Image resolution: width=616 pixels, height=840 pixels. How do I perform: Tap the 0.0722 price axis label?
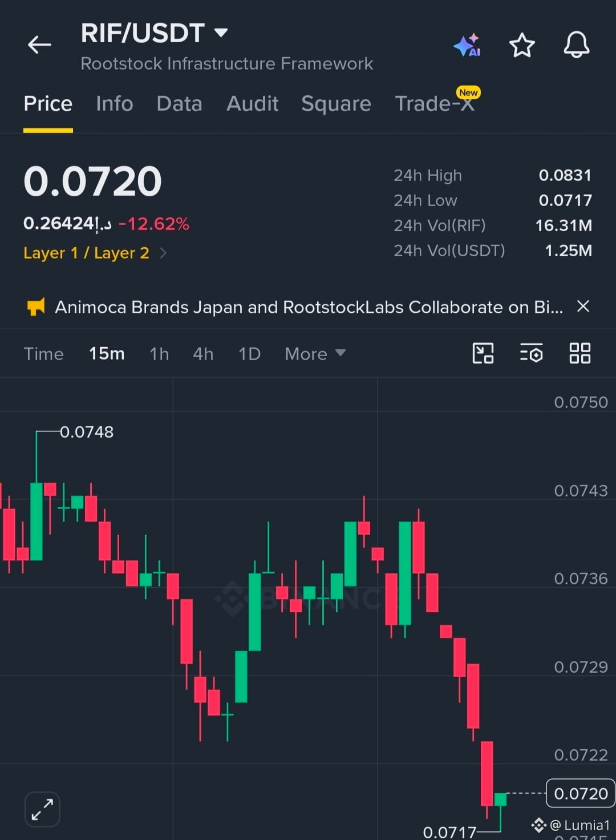pos(581,755)
